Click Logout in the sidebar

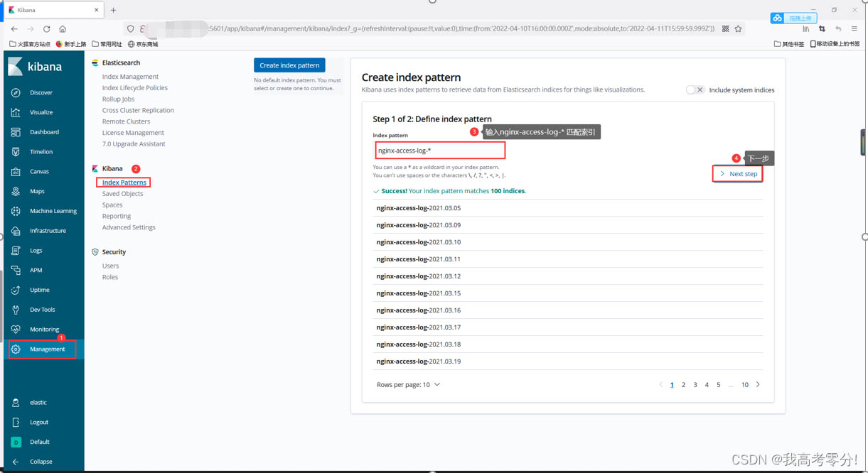[x=39, y=423]
